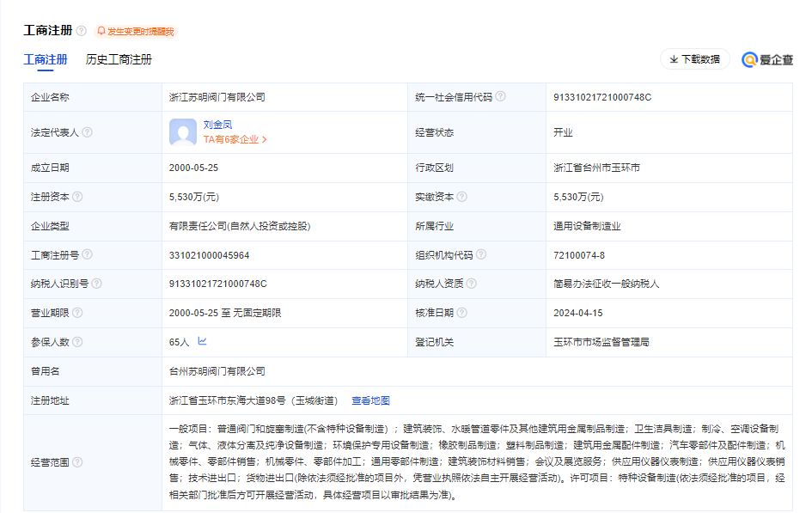Click help icon next to 纳税人资质

(471, 284)
